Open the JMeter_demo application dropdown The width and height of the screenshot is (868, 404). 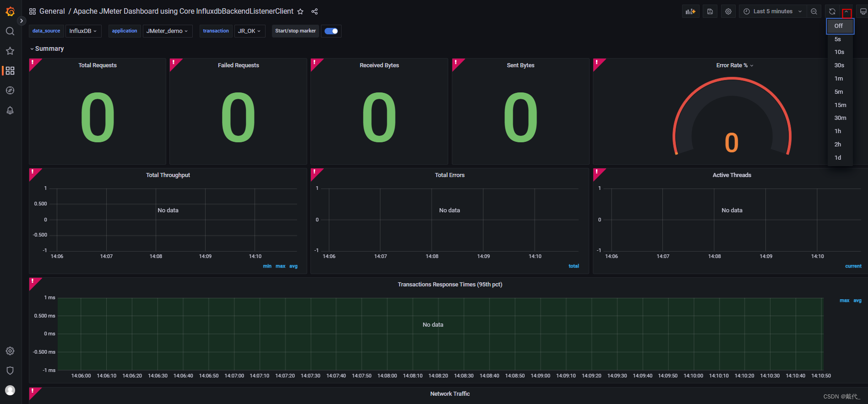(167, 31)
